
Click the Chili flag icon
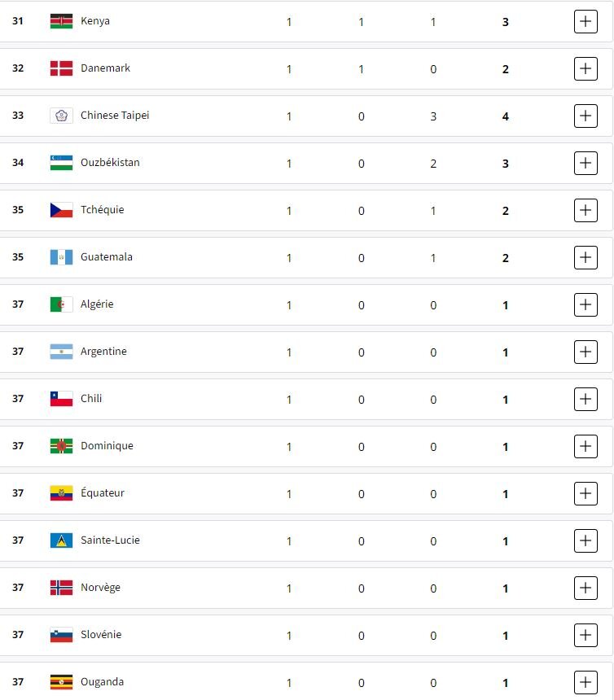click(61, 399)
